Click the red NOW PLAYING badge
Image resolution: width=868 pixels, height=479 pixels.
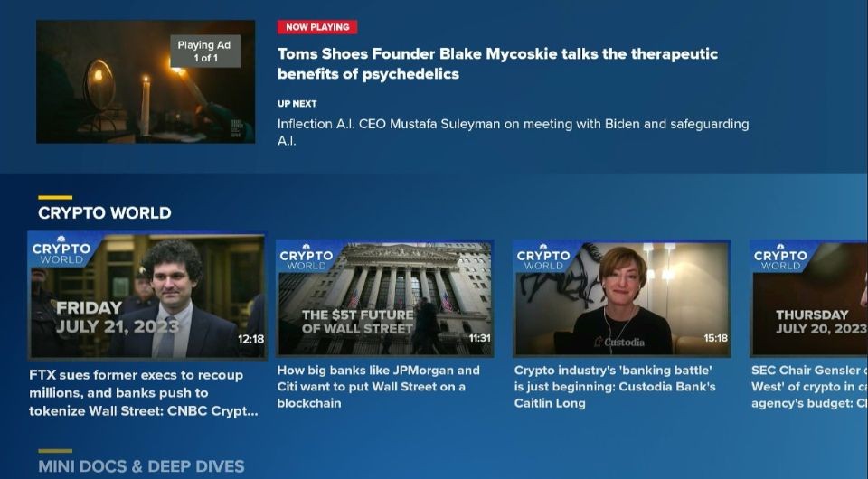(x=317, y=27)
